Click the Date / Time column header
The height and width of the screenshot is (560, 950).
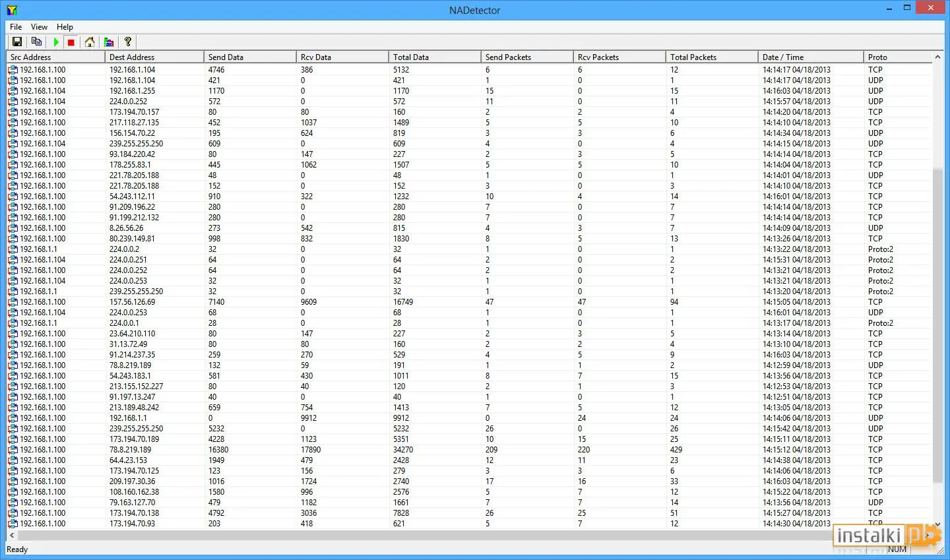[x=811, y=57]
